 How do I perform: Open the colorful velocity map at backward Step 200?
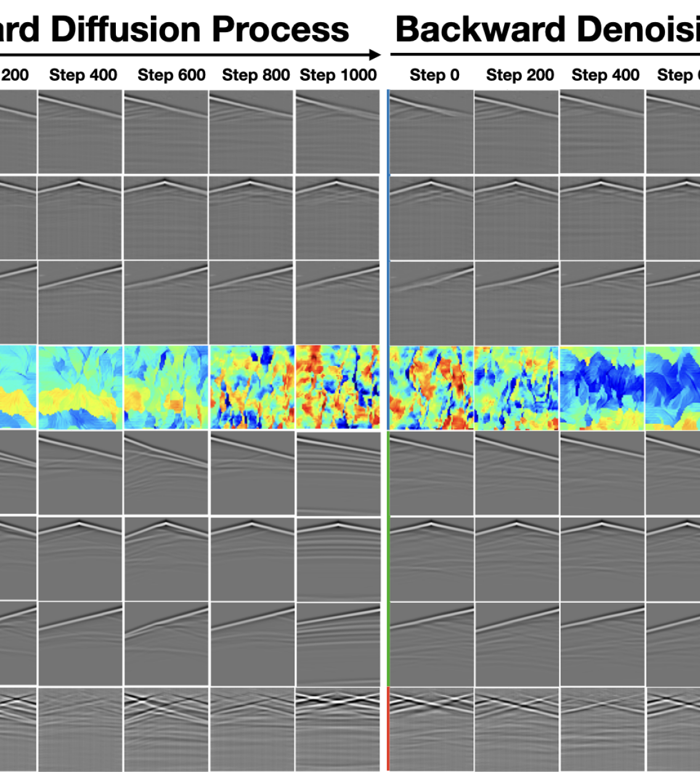point(517,388)
